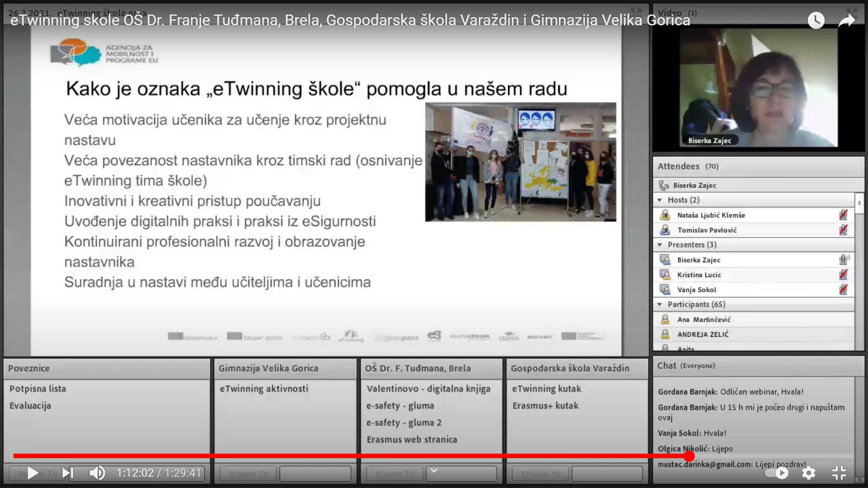The image size is (868, 488).
Task: Skip to the next video
Action: click(68, 473)
